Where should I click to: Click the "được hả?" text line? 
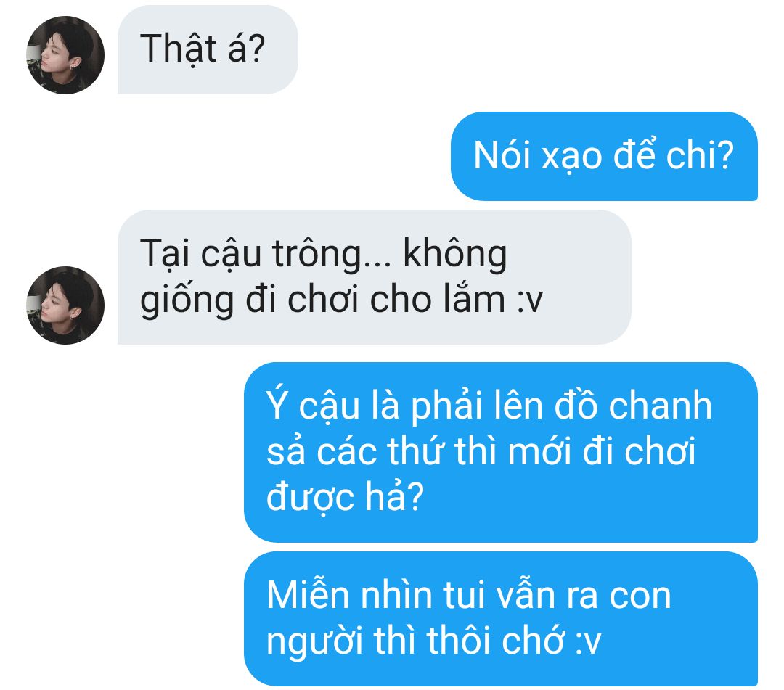pos(345,498)
